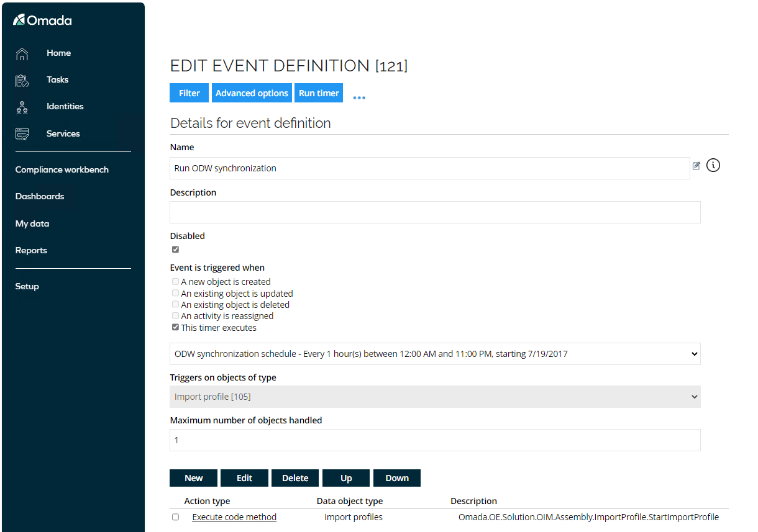Open Compliance workbench
The height and width of the screenshot is (532, 758).
click(x=62, y=169)
